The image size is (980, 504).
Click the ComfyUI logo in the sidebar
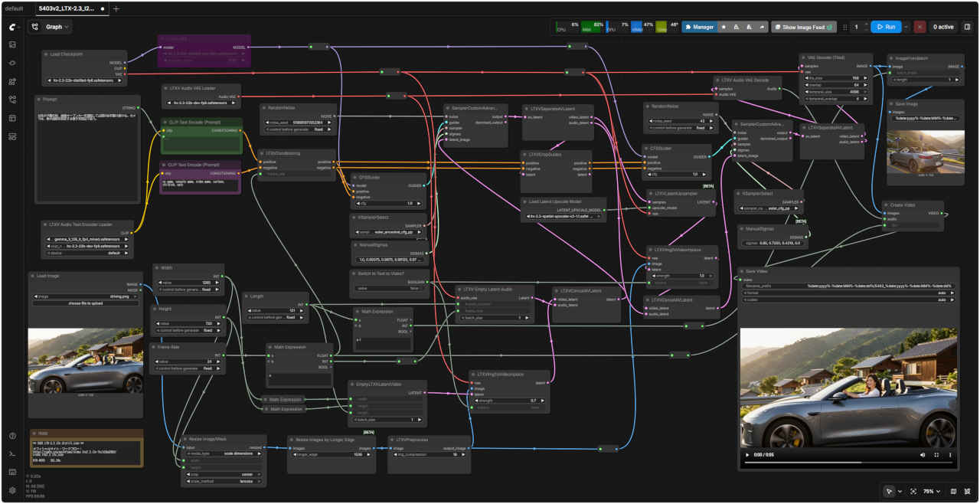(x=12, y=27)
